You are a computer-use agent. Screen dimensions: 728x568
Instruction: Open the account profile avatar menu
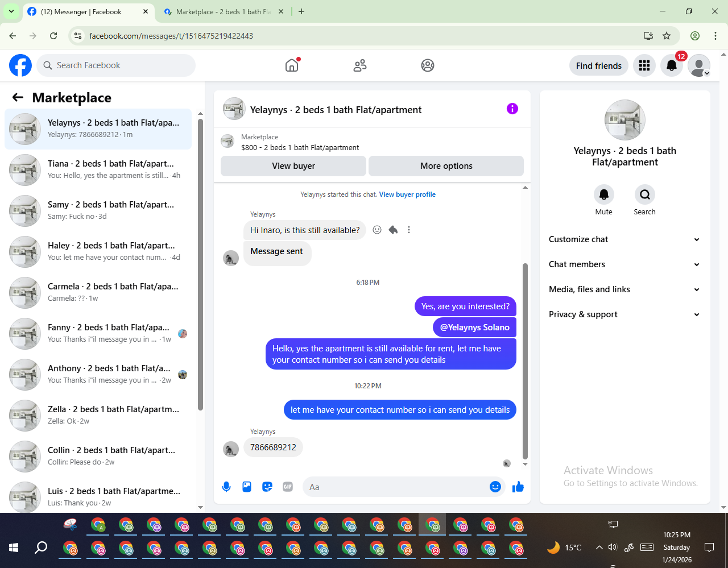click(699, 65)
